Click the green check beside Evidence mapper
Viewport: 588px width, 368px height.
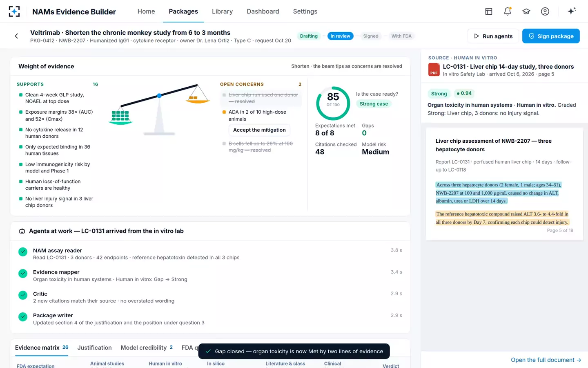(23, 274)
